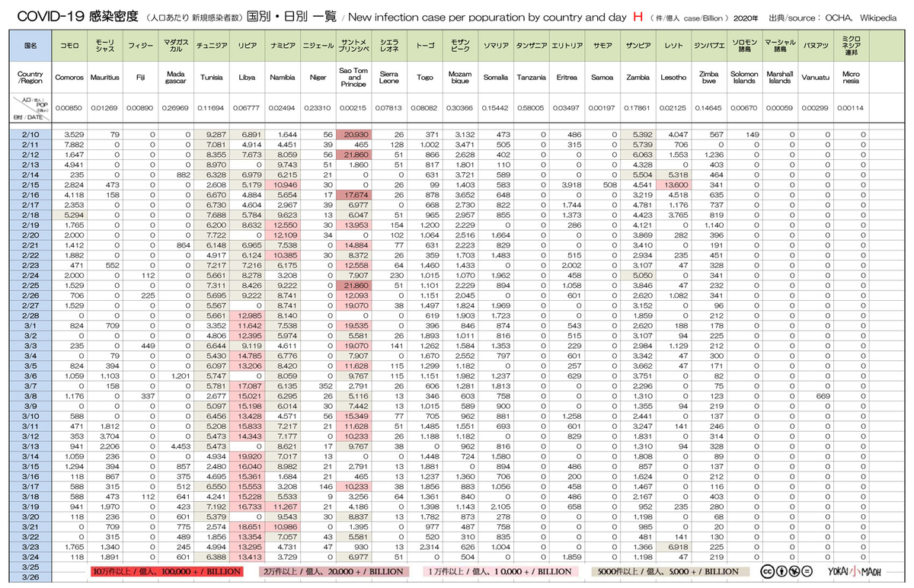Select the Vanuatu column header
The width and height of the screenshot is (914, 588).
815,78
